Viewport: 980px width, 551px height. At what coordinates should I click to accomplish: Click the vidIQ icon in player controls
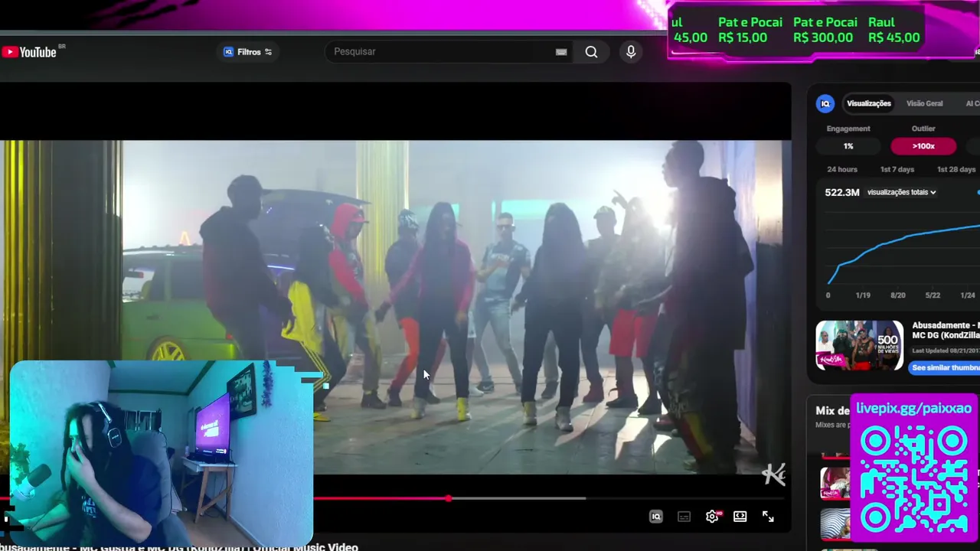click(x=656, y=517)
